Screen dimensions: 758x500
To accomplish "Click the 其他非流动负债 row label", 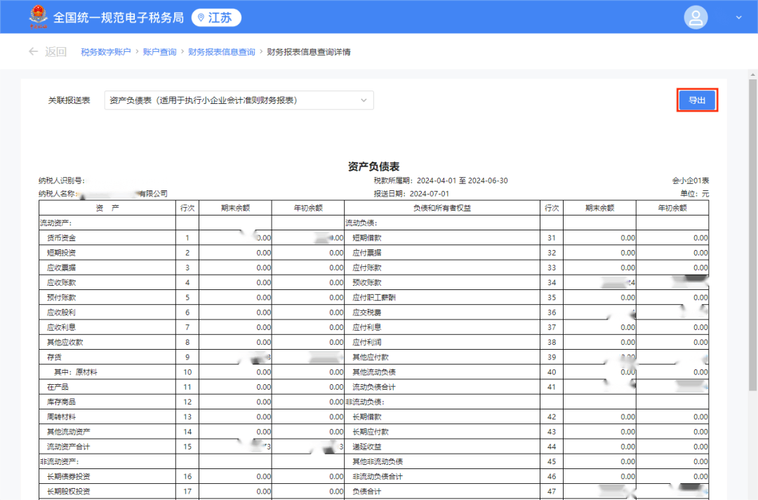I will tap(378, 462).
